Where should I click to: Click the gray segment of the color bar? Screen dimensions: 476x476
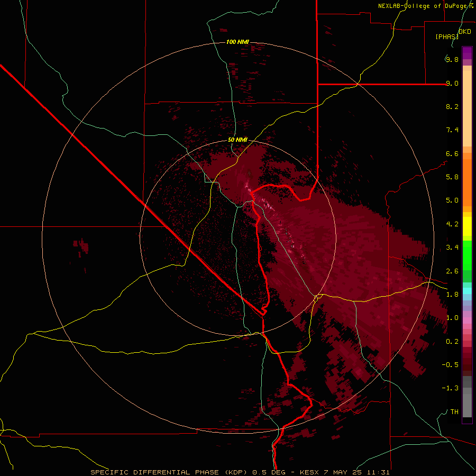(467, 396)
